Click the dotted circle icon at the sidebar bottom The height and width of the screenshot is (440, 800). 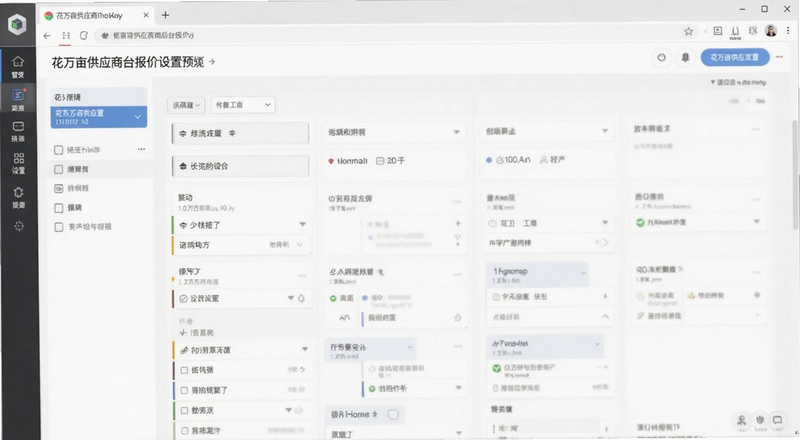(x=19, y=226)
